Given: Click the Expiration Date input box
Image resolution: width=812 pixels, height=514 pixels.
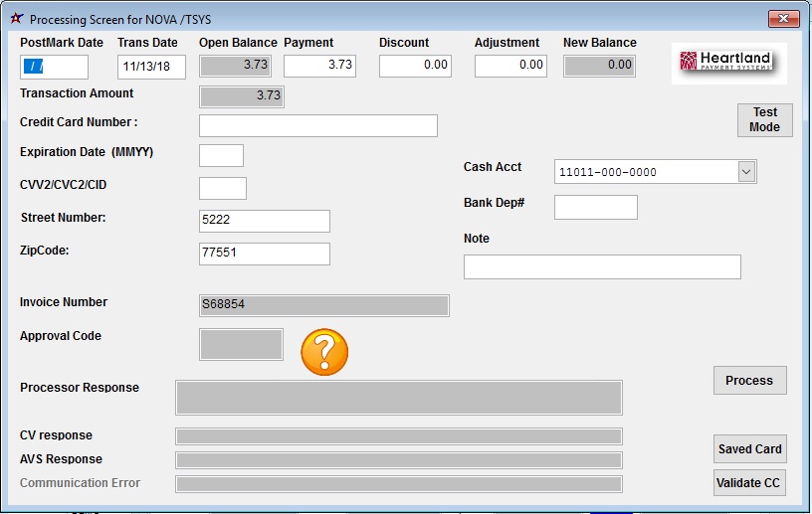Looking at the screenshot, I should (221, 155).
